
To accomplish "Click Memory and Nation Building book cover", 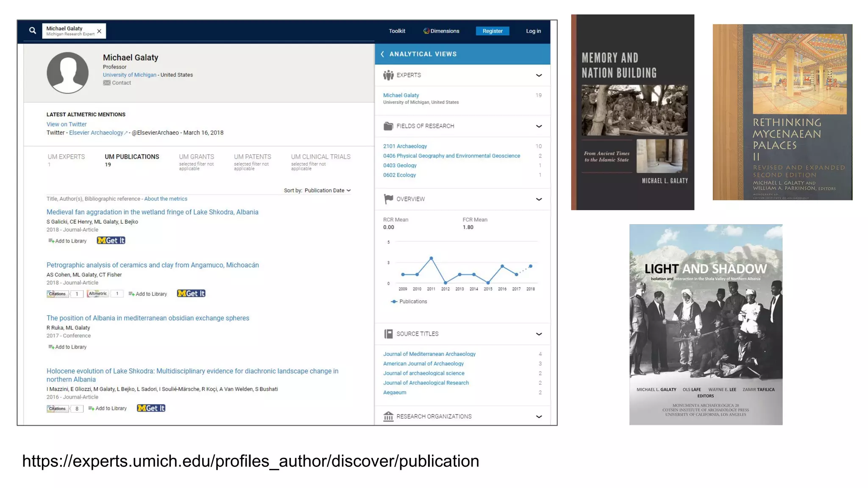I will pyautogui.click(x=632, y=112).
